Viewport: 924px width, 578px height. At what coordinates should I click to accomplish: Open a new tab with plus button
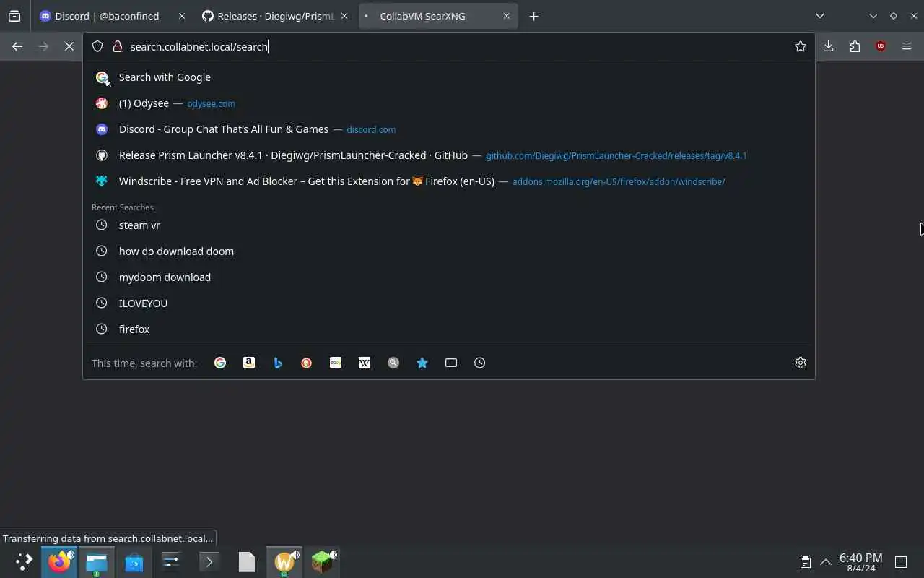[533, 16]
